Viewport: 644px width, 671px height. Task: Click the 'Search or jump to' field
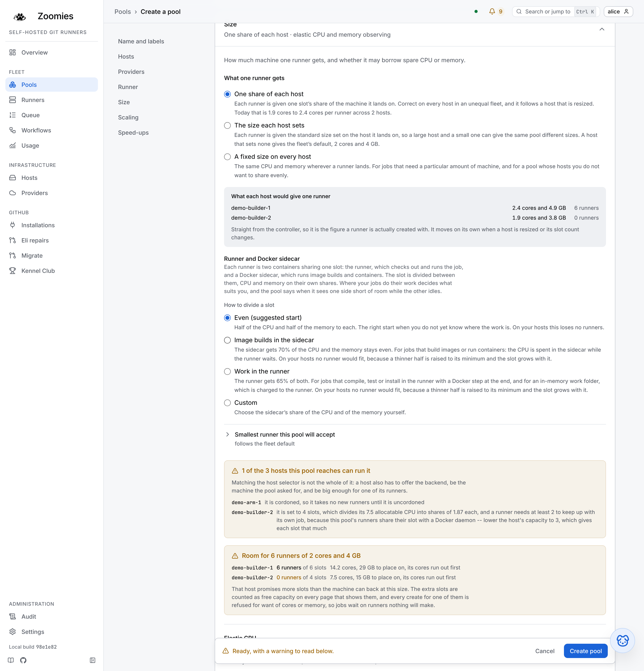pyautogui.click(x=556, y=11)
